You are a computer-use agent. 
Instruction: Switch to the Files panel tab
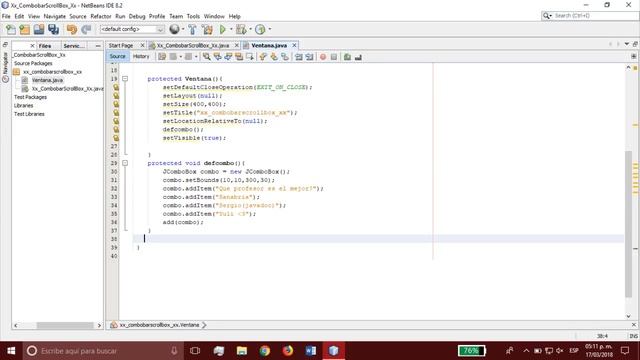tap(45, 46)
